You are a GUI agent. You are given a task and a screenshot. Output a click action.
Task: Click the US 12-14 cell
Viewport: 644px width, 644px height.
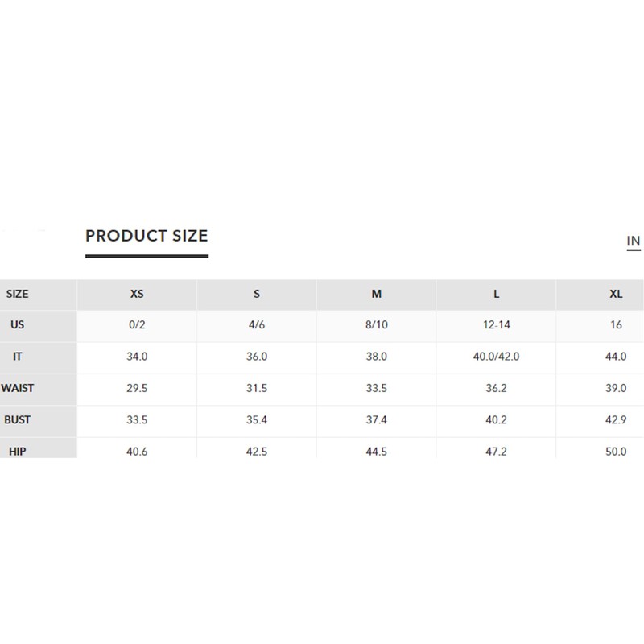497,325
